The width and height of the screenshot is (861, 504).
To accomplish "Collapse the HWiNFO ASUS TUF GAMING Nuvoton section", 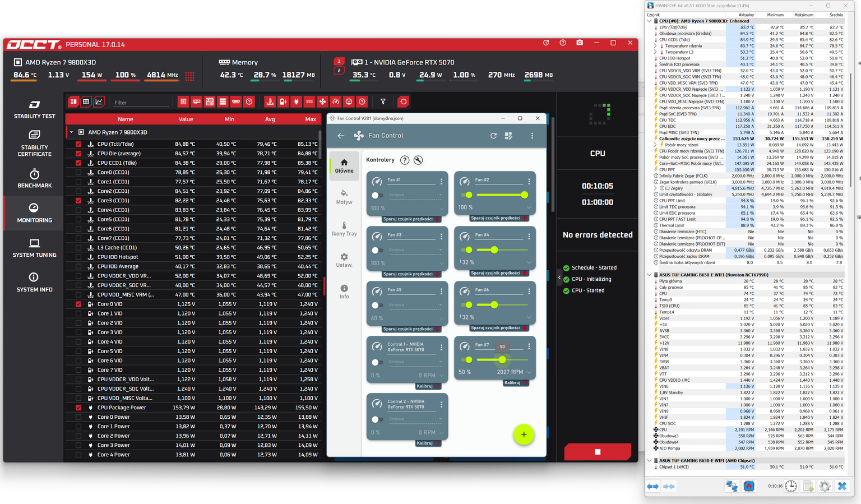I will click(650, 275).
